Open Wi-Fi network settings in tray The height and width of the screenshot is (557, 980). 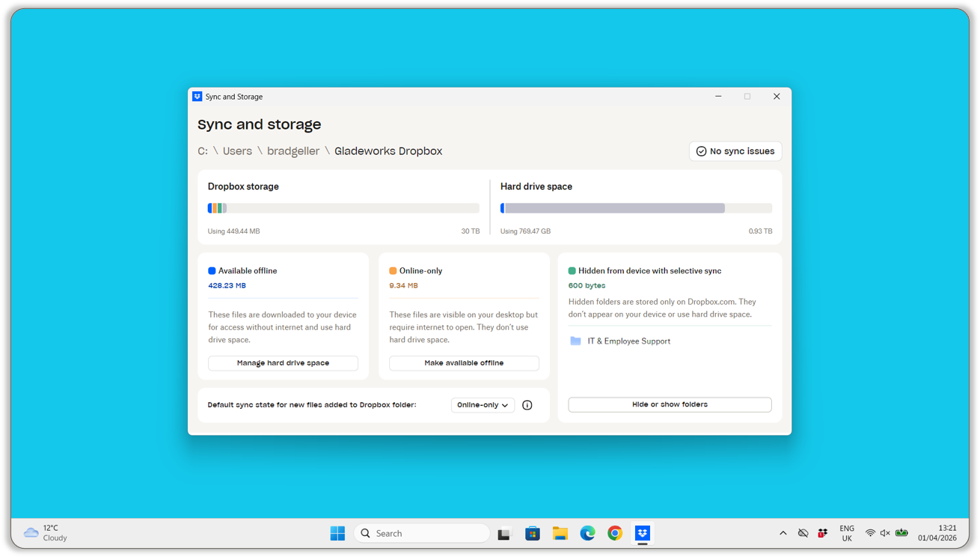[870, 533]
